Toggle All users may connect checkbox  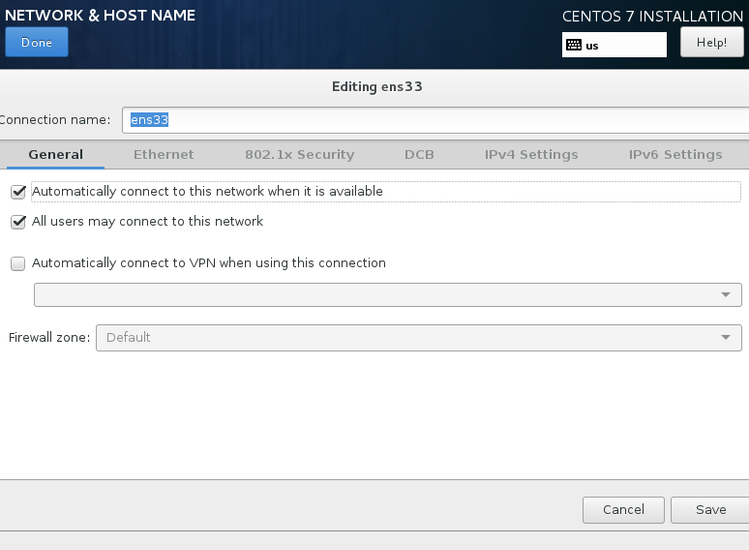18,222
